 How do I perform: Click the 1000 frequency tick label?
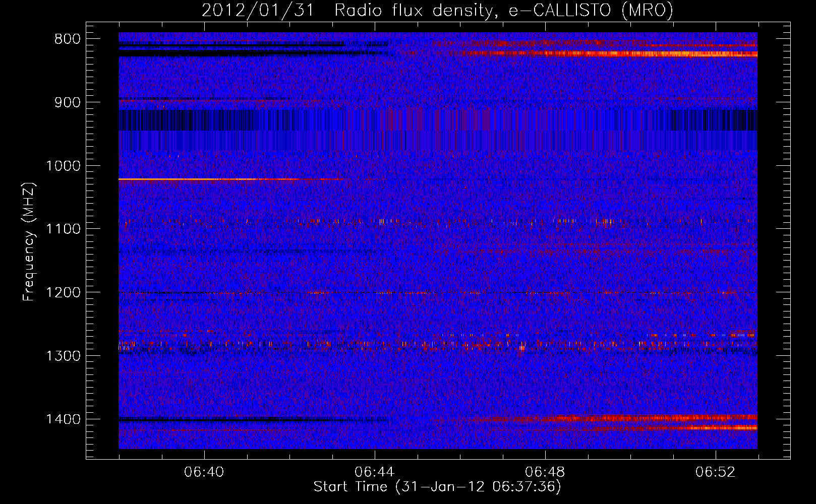pos(64,166)
